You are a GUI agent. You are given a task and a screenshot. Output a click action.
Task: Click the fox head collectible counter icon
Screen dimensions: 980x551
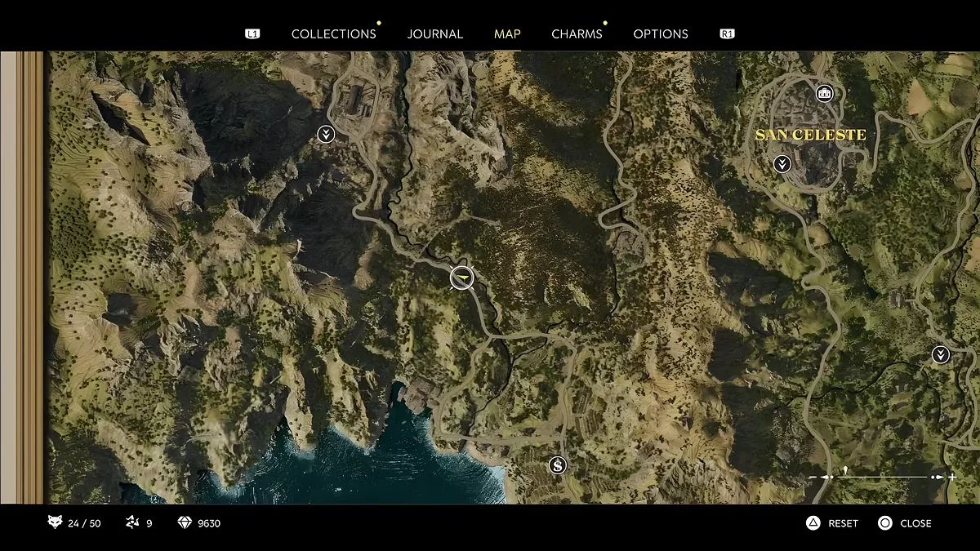click(x=55, y=522)
